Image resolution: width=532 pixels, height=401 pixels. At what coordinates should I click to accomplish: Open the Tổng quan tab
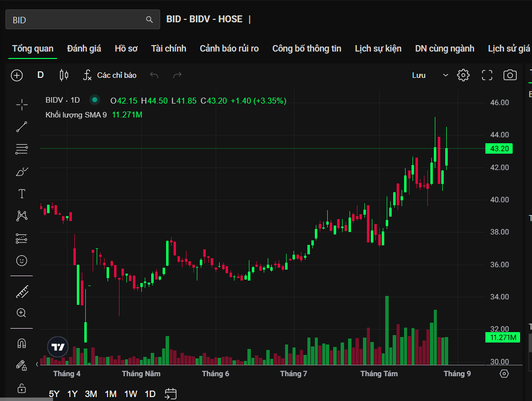[x=33, y=49]
